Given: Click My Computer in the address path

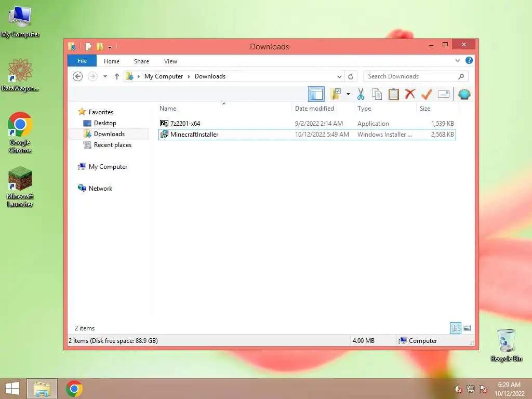Looking at the screenshot, I should (164, 76).
